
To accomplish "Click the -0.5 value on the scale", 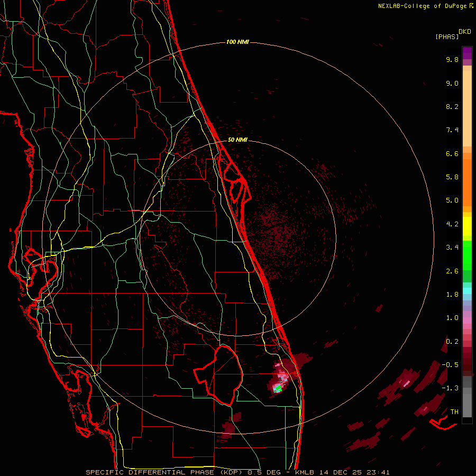I will point(450,365).
